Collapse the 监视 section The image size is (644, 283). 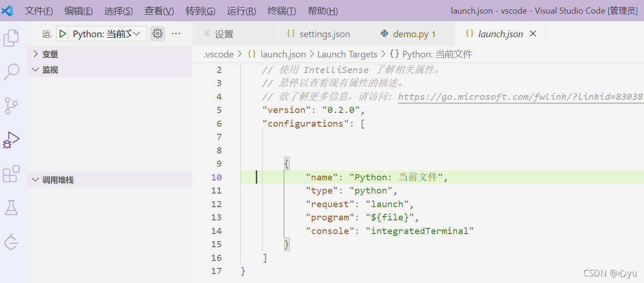(110, 70)
